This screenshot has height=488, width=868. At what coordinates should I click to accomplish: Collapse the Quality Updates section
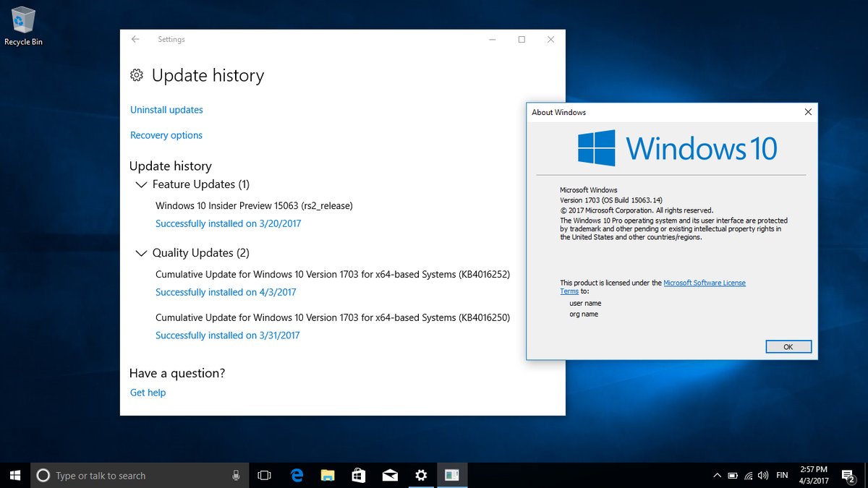click(x=141, y=253)
